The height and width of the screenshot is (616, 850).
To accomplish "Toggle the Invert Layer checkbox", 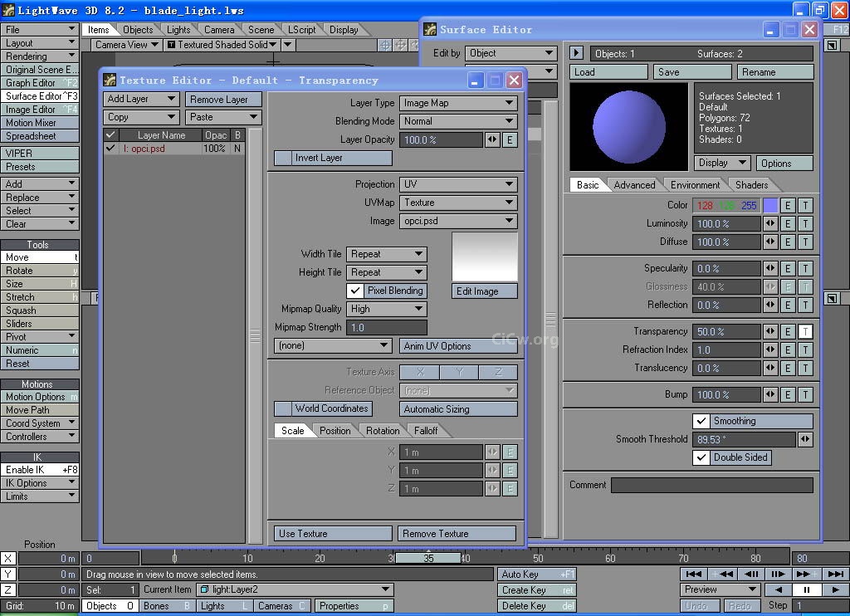I will [283, 158].
